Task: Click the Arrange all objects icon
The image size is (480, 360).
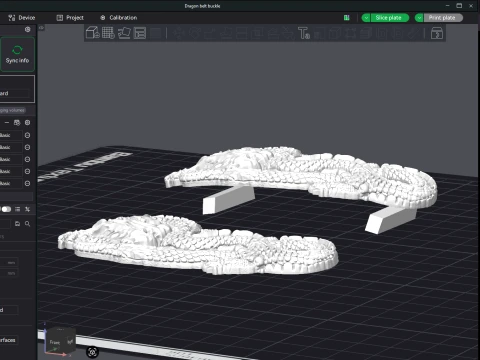Action: pyautogui.click(x=140, y=33)
